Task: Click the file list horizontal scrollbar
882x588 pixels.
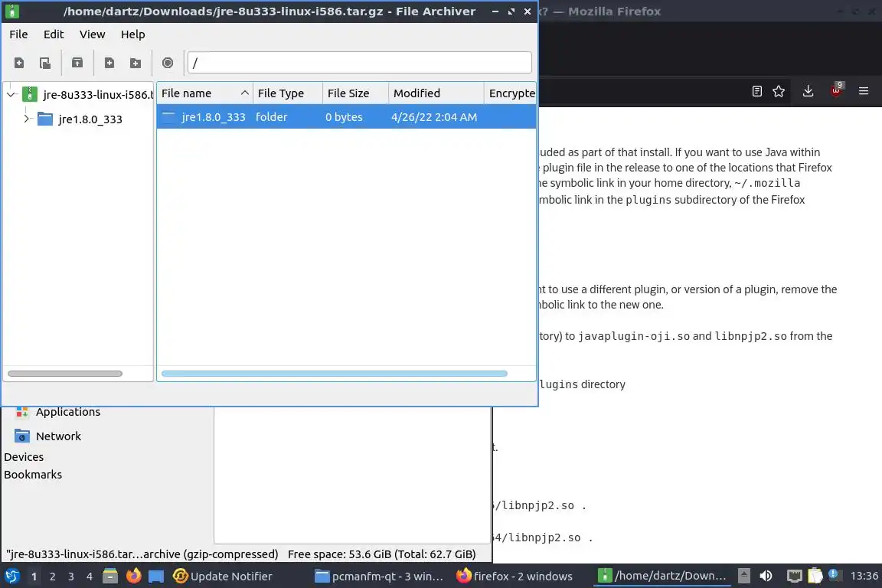Action: (x=334, y=374)
